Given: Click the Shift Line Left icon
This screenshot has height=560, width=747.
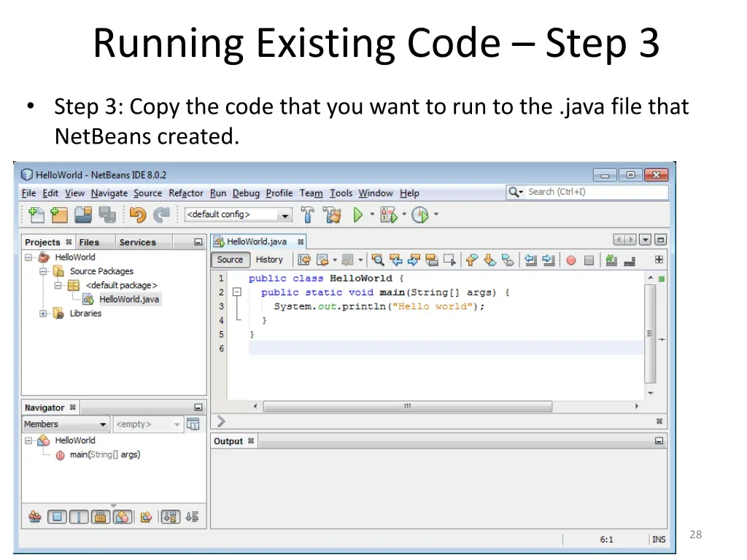Looking at the screenshot, I should [531, 260].
